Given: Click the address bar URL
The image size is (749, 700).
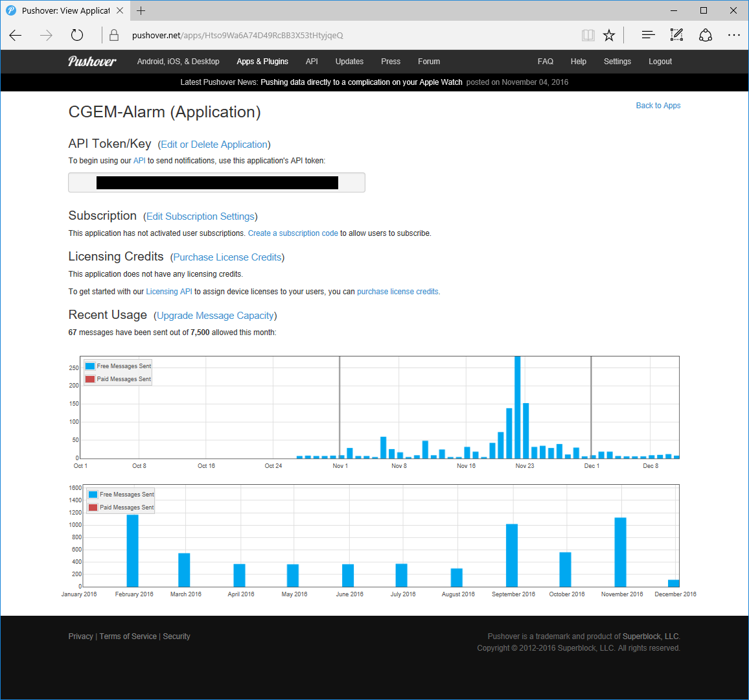Looking at the screenshot, I should pos(237,36).
